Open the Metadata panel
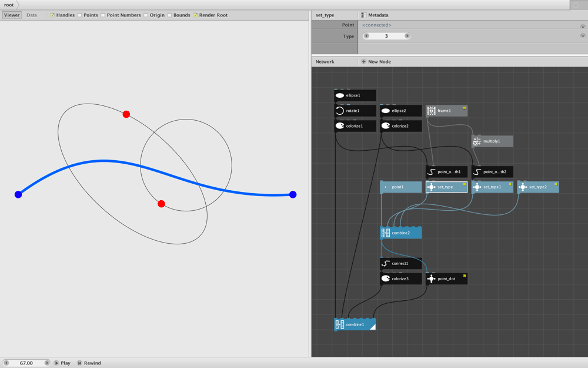Image resolution: width=588 pixels, height=368 pixels. (x=375, y=15)
